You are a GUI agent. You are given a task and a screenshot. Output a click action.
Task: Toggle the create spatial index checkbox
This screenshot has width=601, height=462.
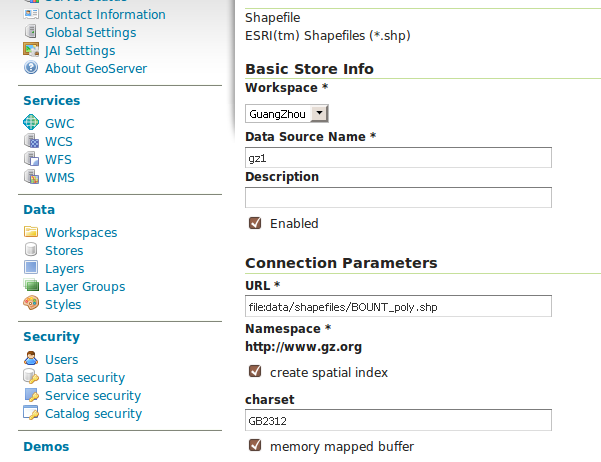pyautogui.click(x=254, y=372)
